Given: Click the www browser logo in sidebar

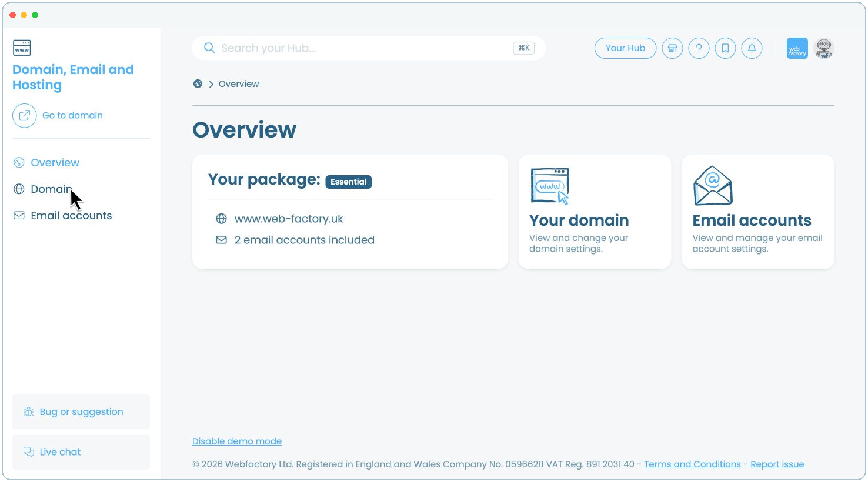Looking at the screenshot, I should 22,48.
